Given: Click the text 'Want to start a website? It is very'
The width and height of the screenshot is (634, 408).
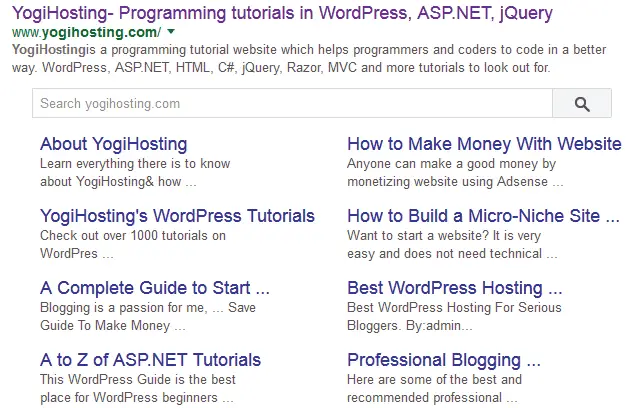Looking at the screenshot, I should pyautogui.click(x=444, y=235).
